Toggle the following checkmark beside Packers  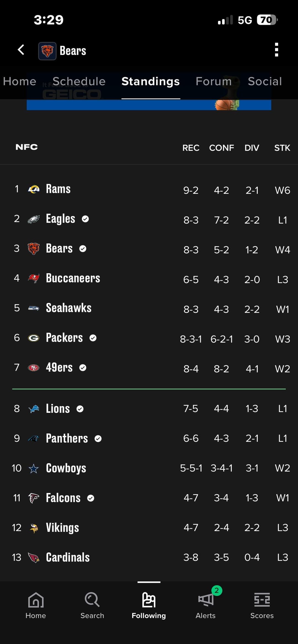coord(93,338)
